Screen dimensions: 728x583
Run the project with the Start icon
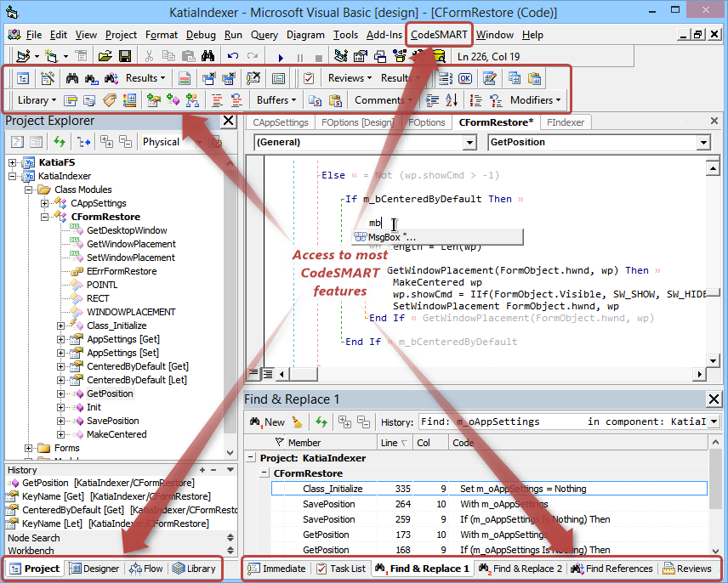(281, 56)
